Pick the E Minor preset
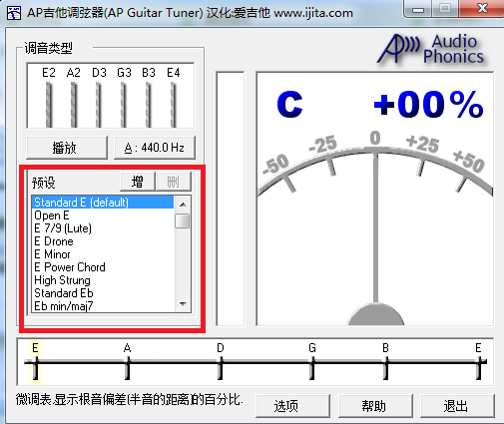This screenshot has height=424, width=504. (x=103, y=254)
